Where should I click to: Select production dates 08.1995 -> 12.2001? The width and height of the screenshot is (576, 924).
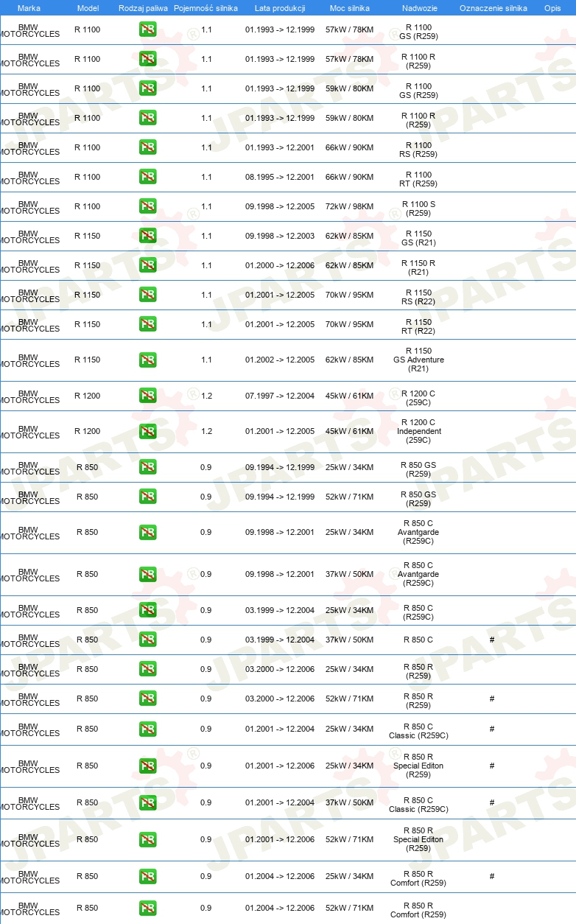pos(280,177)
